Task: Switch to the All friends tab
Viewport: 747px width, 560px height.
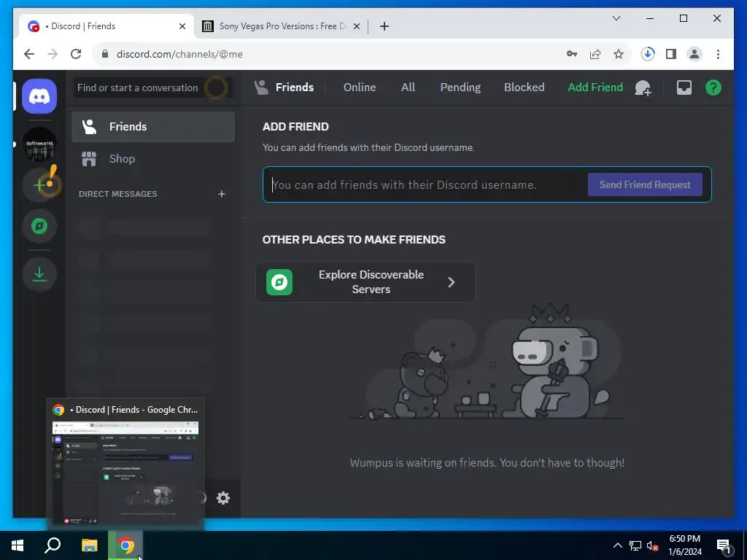Action: [x=408, y=87]
